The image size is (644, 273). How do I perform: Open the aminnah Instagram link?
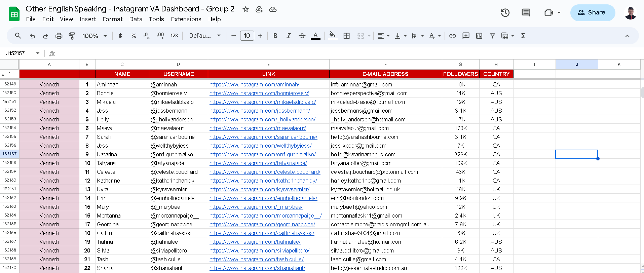(x=254, y=84)
